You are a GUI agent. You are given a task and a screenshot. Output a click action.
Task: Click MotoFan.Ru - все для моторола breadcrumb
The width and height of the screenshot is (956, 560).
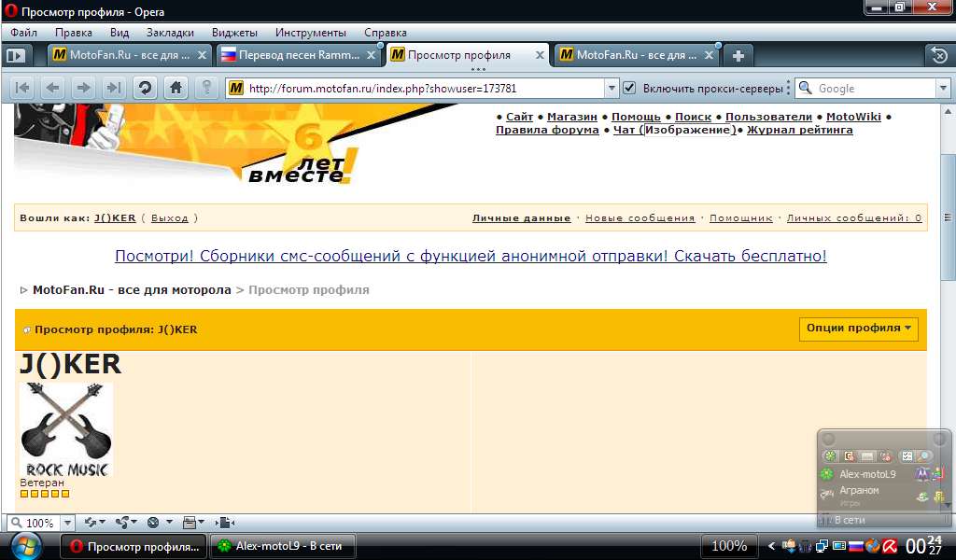point(132,290)
